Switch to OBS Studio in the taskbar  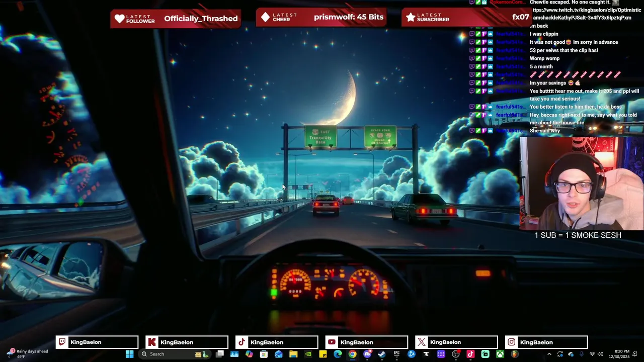456,354
